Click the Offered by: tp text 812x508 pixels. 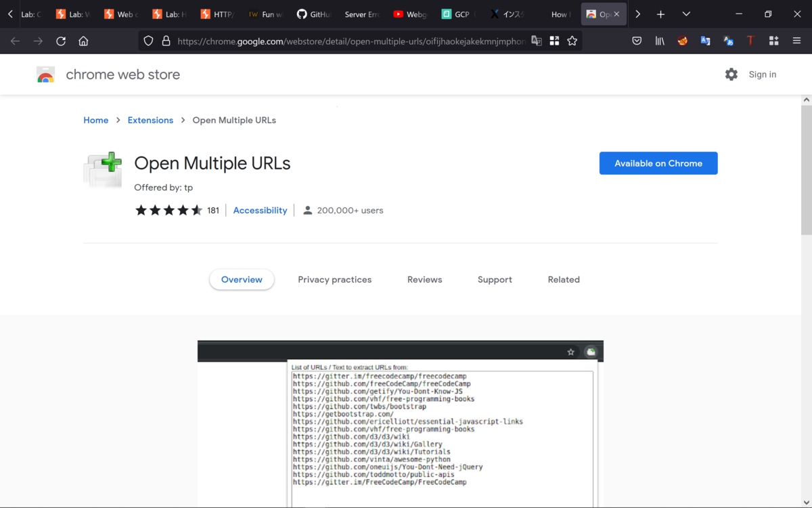(163, 188)
